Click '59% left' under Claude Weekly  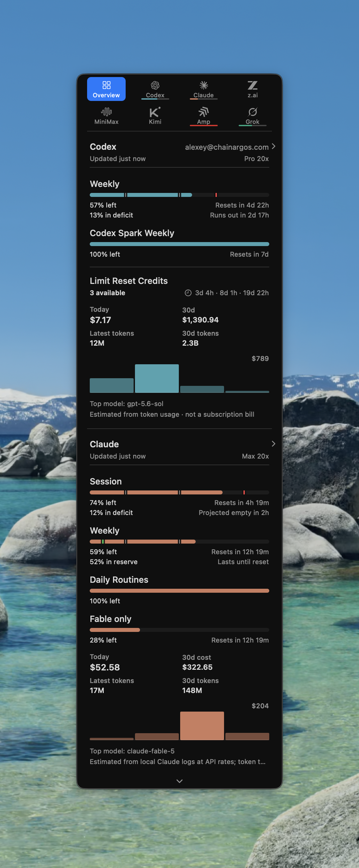pyautogui.click(x=103, y=552)
